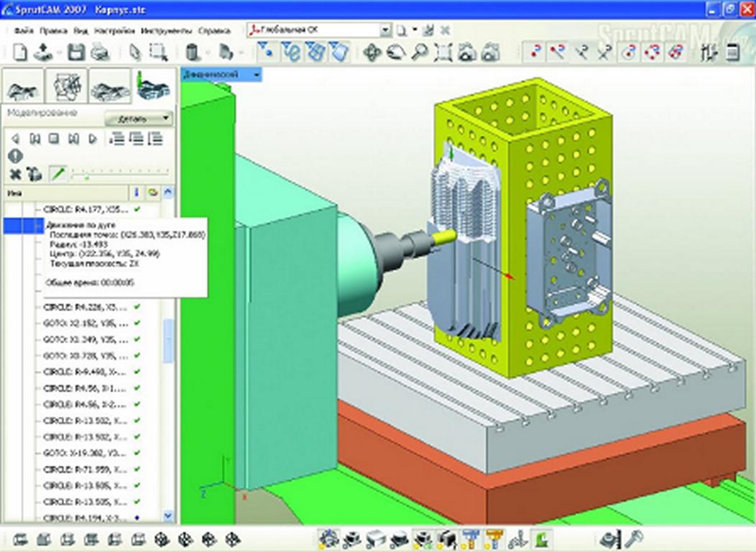Select the arrow pointer selection tool
756x552 pixels.
136,52
